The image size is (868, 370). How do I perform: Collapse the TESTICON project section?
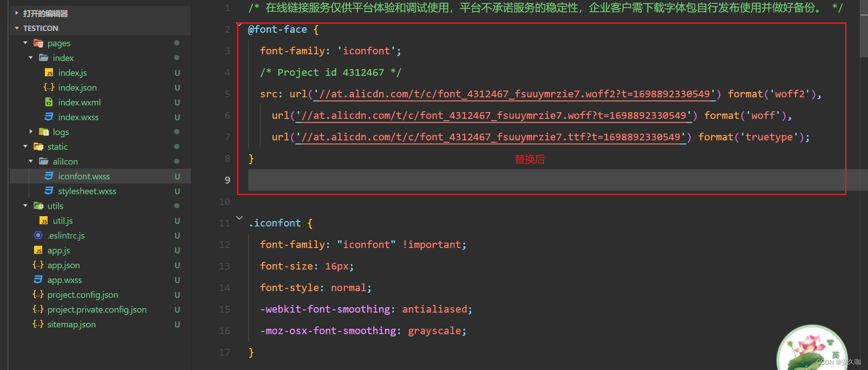click(x=17, y=28)
